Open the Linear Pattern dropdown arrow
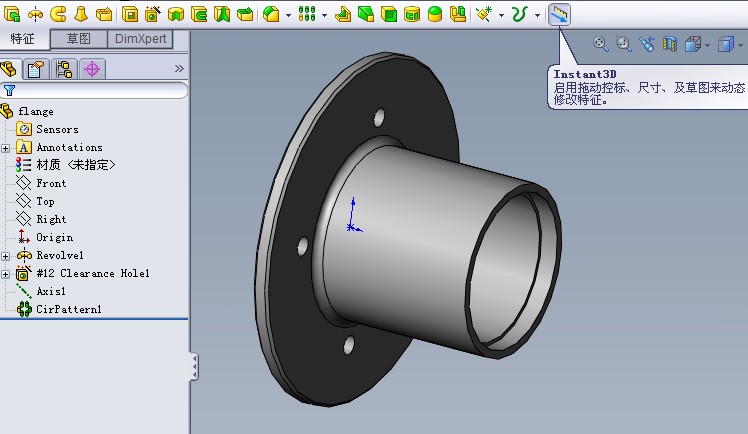This screenshot has height=434, width=748. (324, 15)
